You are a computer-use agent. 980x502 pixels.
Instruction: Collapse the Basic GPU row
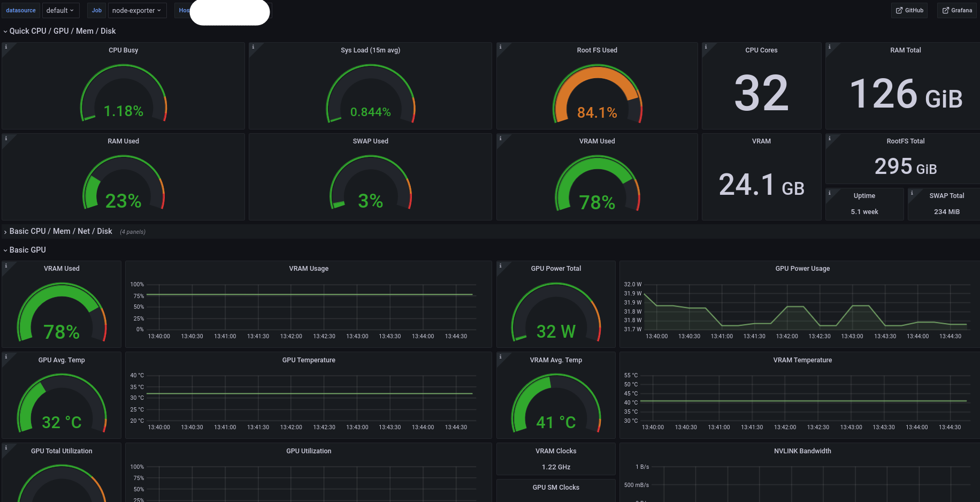(25, 250)
